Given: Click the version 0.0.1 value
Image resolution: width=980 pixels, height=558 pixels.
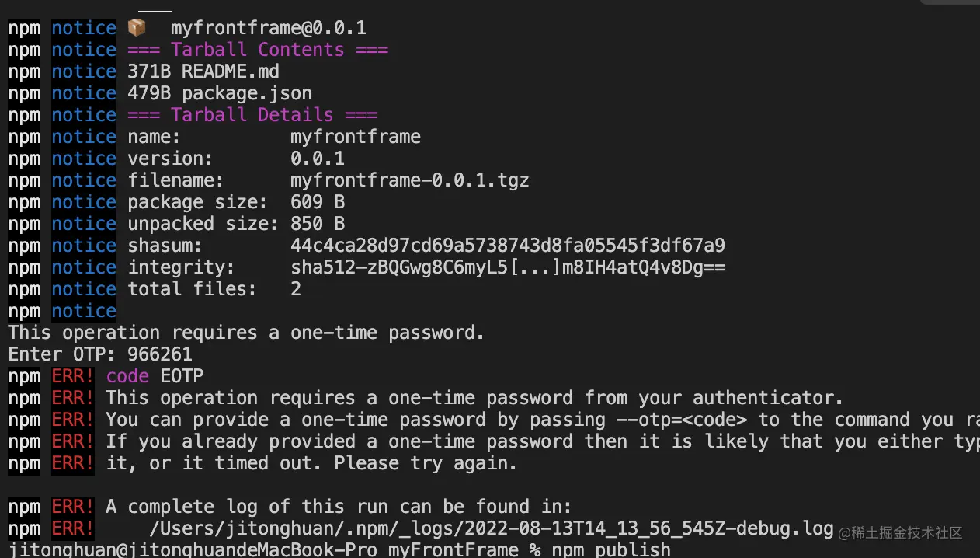Looking at the screenshot, I should [318, 159].
